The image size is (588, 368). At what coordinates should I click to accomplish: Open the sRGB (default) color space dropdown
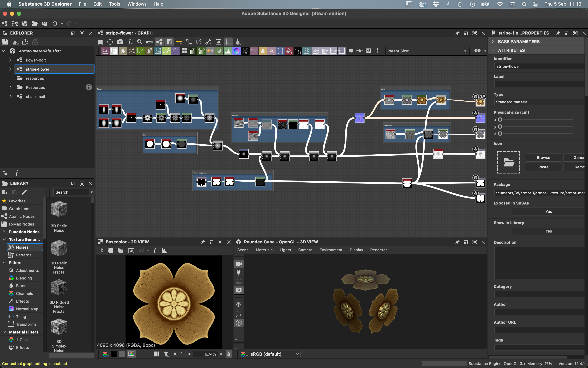click(x=275, y=354)
